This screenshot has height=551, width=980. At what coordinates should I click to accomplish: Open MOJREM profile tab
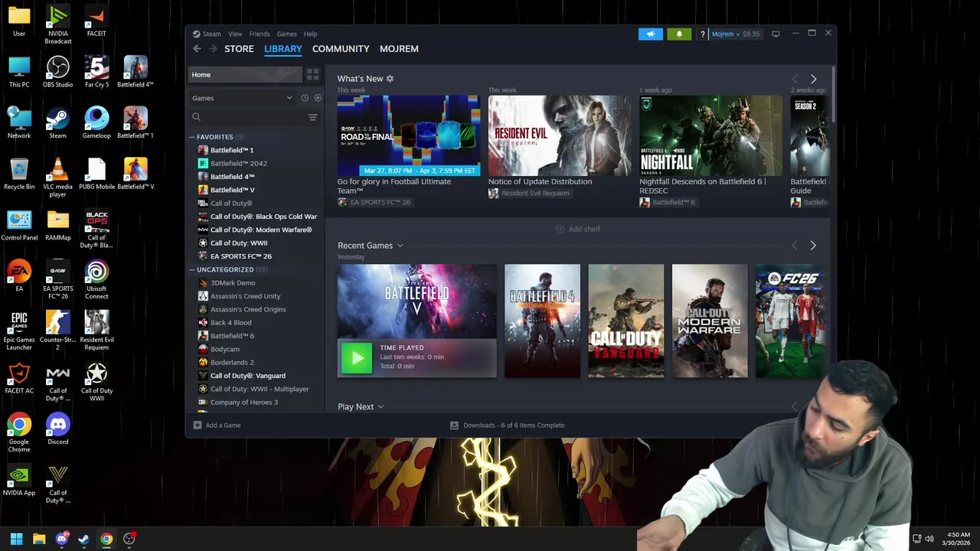coord(399,48)
